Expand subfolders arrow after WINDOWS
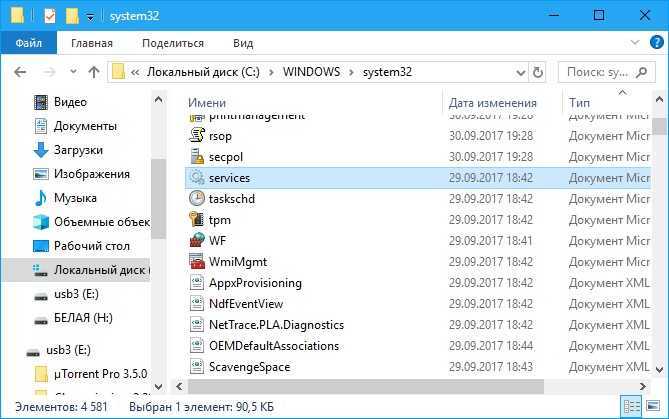 coord(351,73)
